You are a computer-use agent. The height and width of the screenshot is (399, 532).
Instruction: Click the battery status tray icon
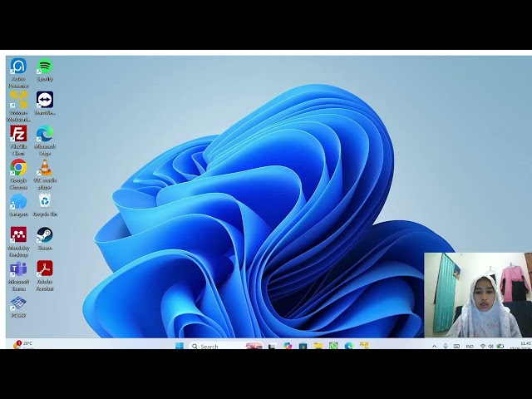(x=500, y=346)
